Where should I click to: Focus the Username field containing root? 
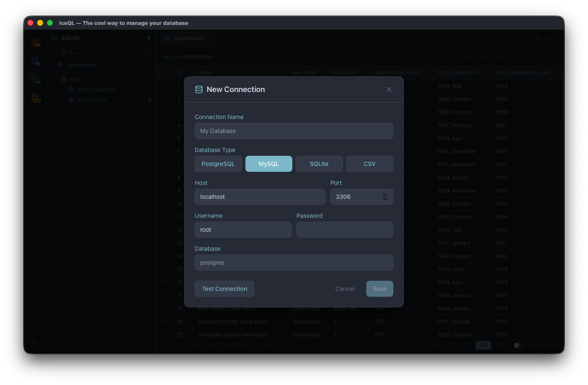tap(243, 230)
